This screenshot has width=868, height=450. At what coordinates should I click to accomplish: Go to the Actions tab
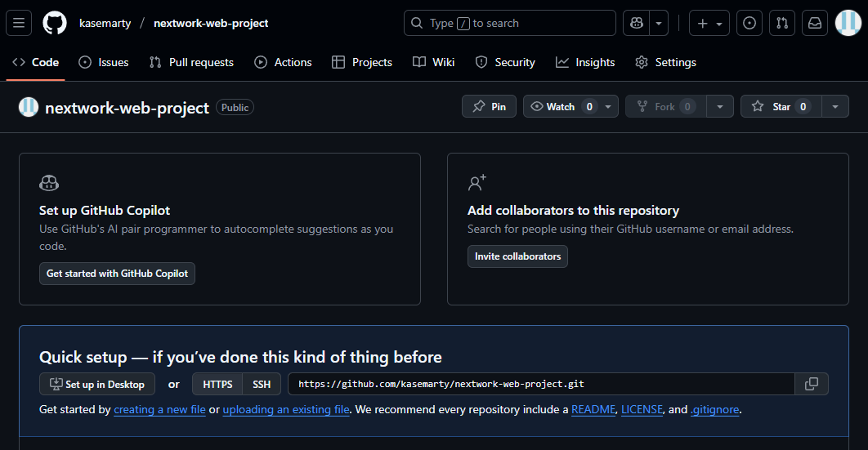point(283,62)
